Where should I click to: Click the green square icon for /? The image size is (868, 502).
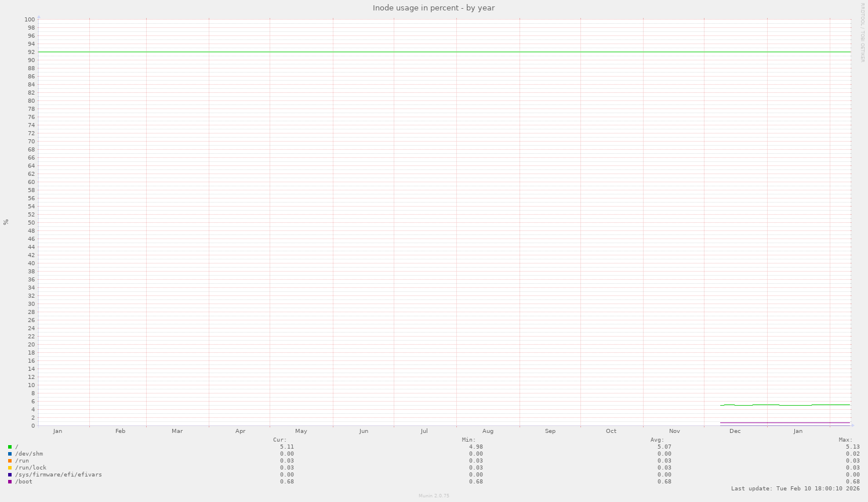tap(10, 446)
